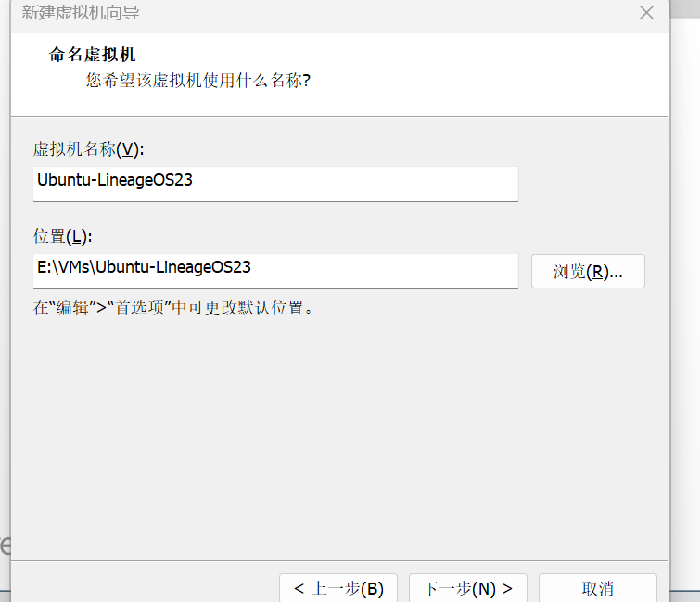Click the location path field E:\VMs\Ubuntu-LineageOS23
The image size is (700, 602).
click(275, 272)
